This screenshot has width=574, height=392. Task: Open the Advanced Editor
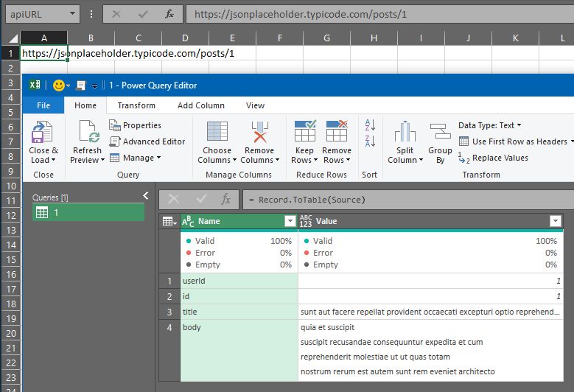147,141
